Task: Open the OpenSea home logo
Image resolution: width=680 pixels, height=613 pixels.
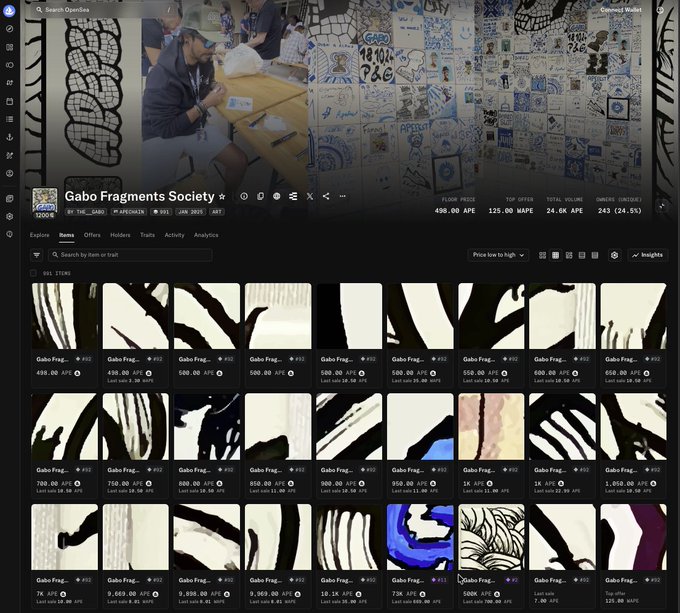Action: [9, 10]
